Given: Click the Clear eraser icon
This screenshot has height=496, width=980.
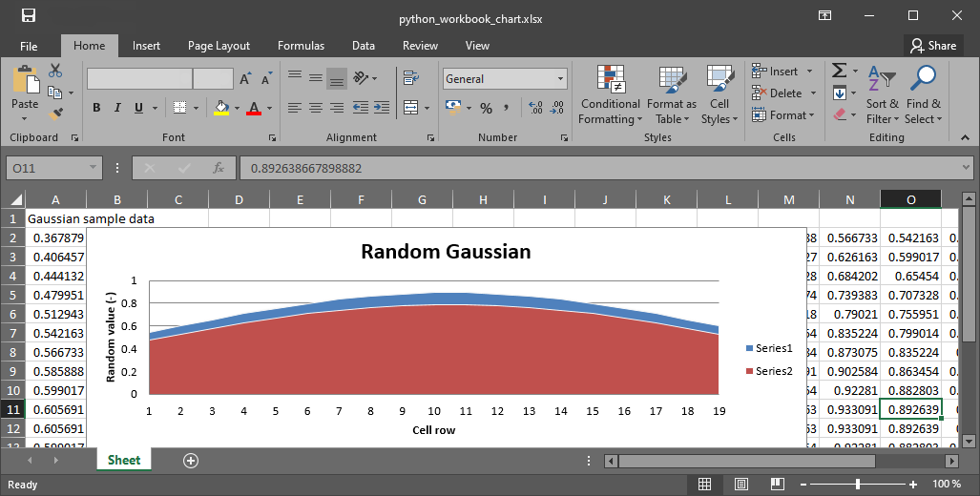Looking at the screenshot, I should [840, 114].
